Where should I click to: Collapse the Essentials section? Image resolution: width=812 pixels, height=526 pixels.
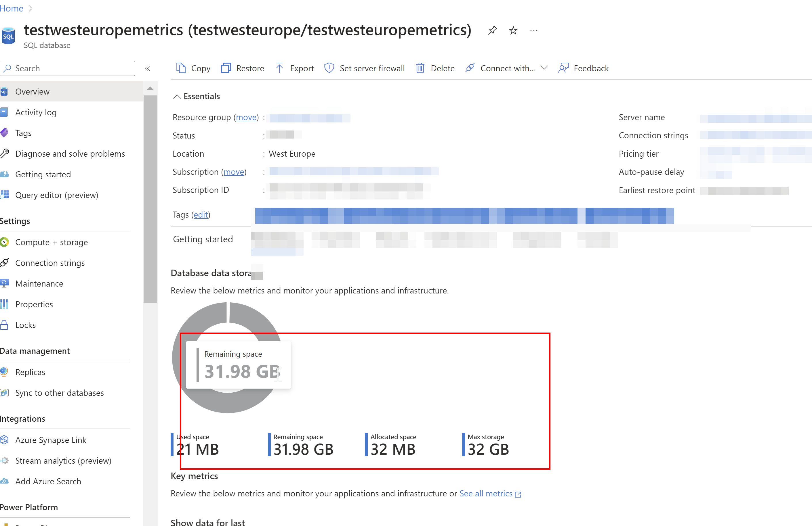click(177, 97)
